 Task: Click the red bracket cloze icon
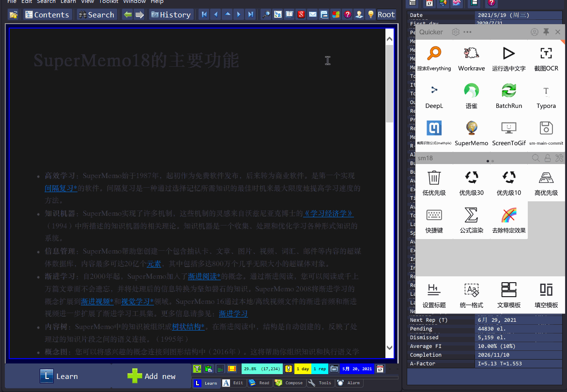pyautogui.click(x=232, y=369)
